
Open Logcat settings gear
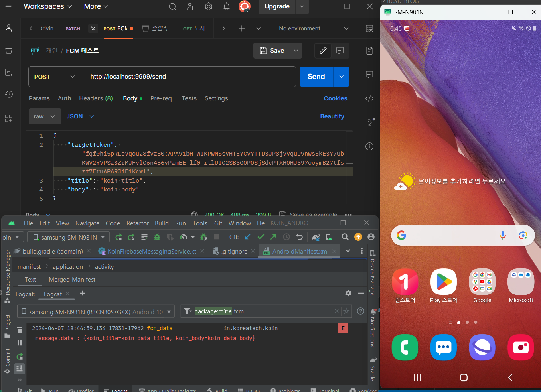click(x=348, y=293)
